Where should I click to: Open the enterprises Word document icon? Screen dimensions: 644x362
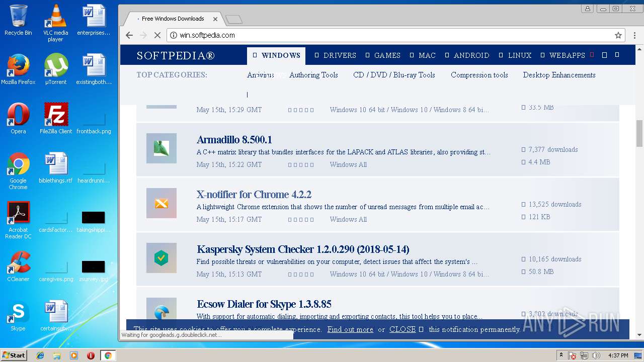[94, 20]
